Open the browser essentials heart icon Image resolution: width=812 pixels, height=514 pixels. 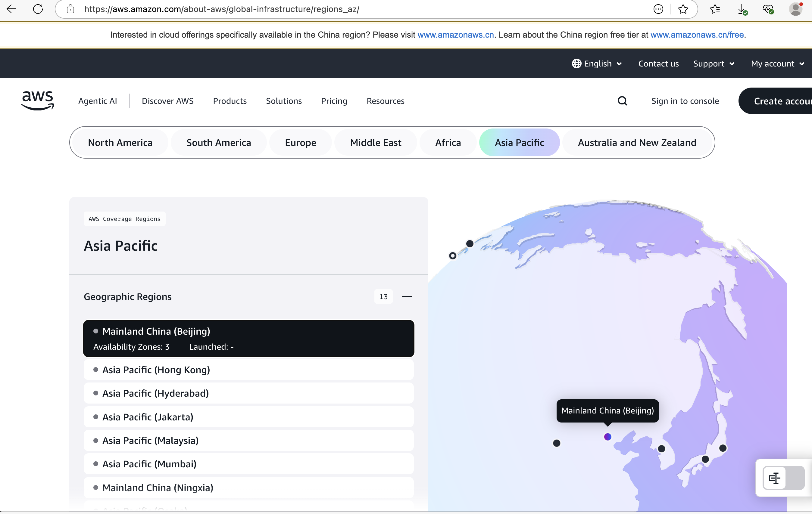click(769, 9)
